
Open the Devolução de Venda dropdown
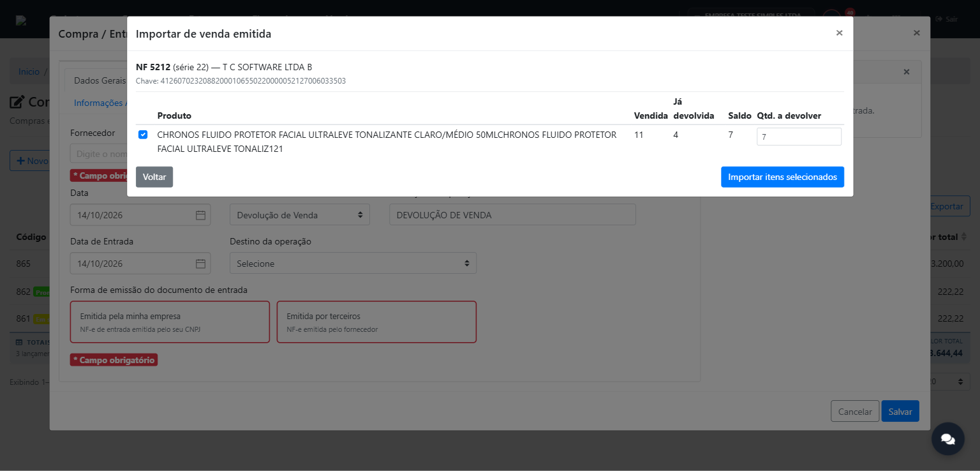(300, 215)
